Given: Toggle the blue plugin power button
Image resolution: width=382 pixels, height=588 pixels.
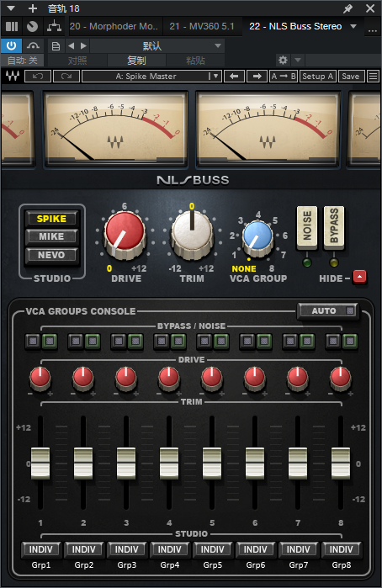Looking at the screenshot, I should [11, 45].
